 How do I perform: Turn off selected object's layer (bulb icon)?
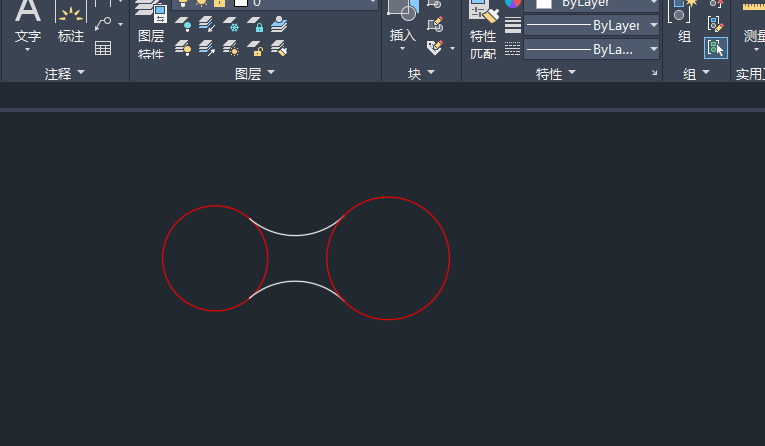183,24
